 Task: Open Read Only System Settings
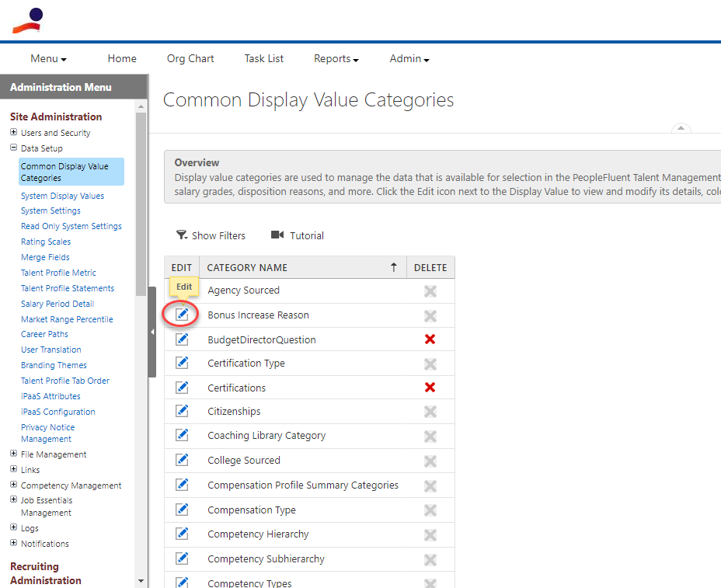(71, 226)
